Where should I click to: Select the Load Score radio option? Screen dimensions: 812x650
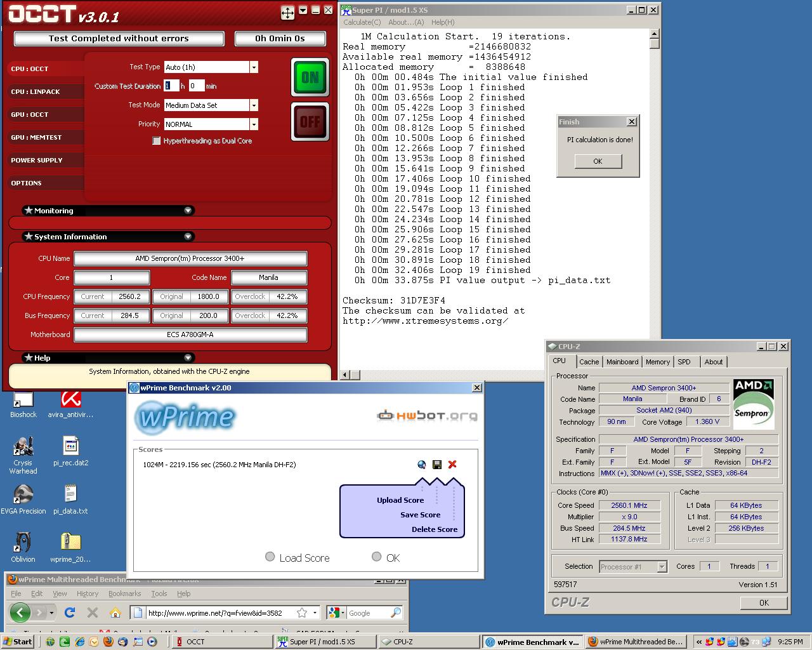tap(270, 557)
